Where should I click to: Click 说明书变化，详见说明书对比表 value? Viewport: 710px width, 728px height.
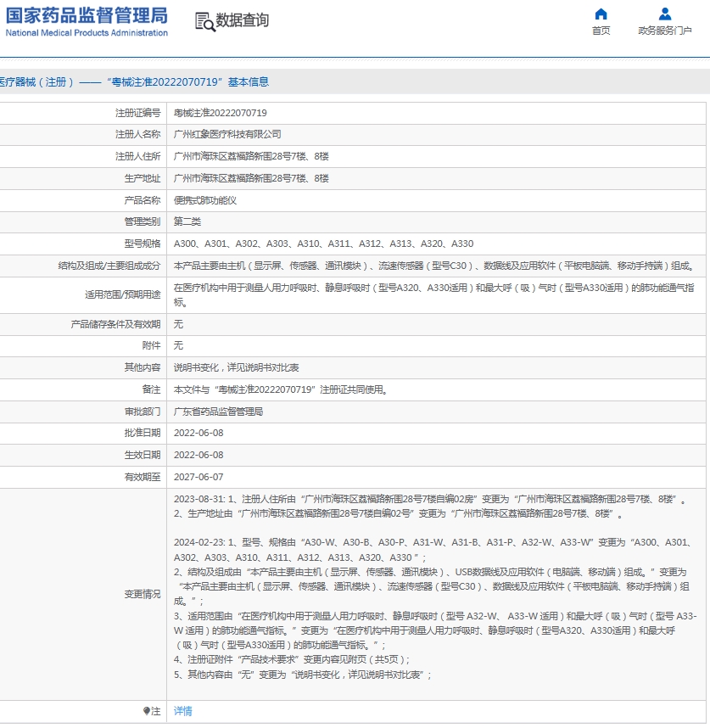pos(236,367)
